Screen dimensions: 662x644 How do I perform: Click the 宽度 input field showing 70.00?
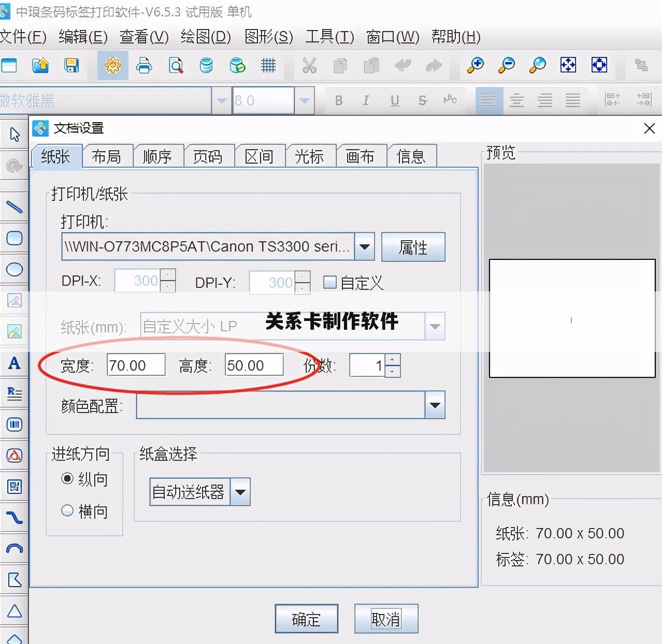[136, 365]
